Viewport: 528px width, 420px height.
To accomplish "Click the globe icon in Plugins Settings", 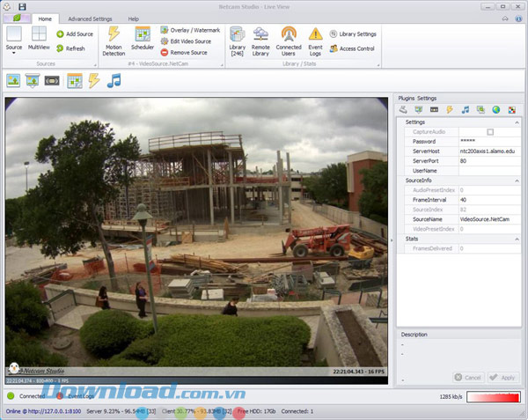I will pos(495,110).
